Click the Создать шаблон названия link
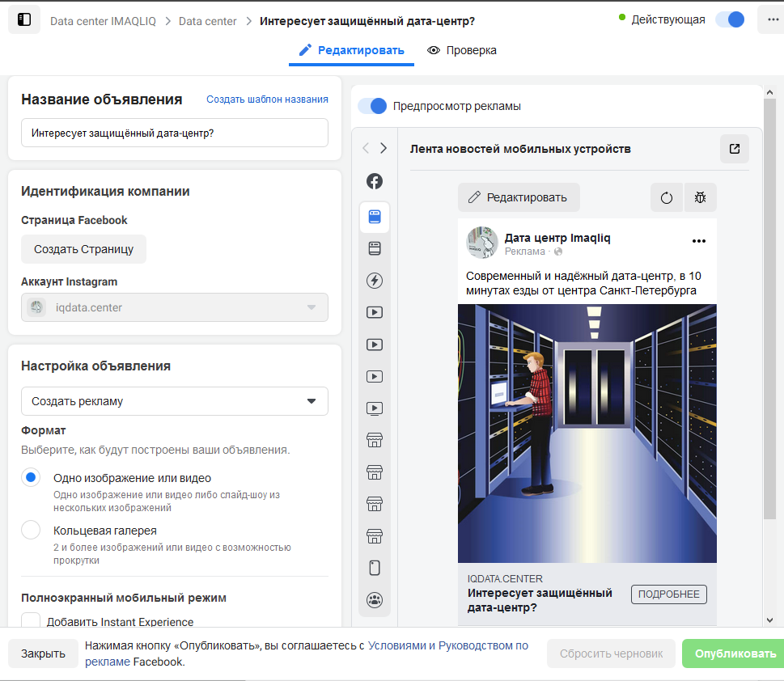 pyautogui.click(x=268, y=99)
